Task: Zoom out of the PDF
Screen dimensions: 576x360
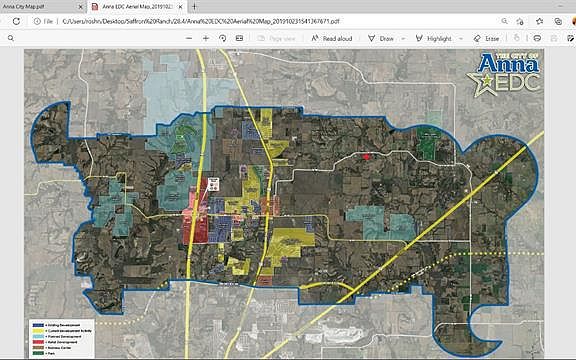Action: click(189, 38)
